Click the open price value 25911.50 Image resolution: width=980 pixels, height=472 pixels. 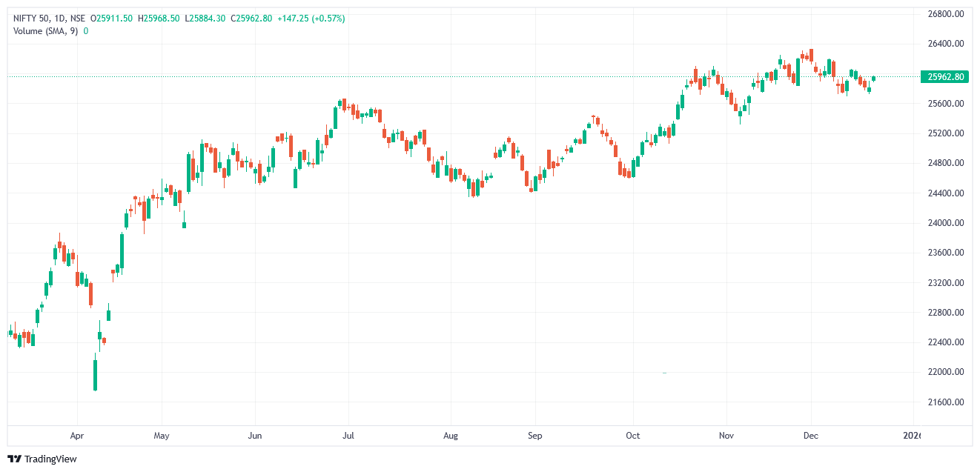(113, 18)
